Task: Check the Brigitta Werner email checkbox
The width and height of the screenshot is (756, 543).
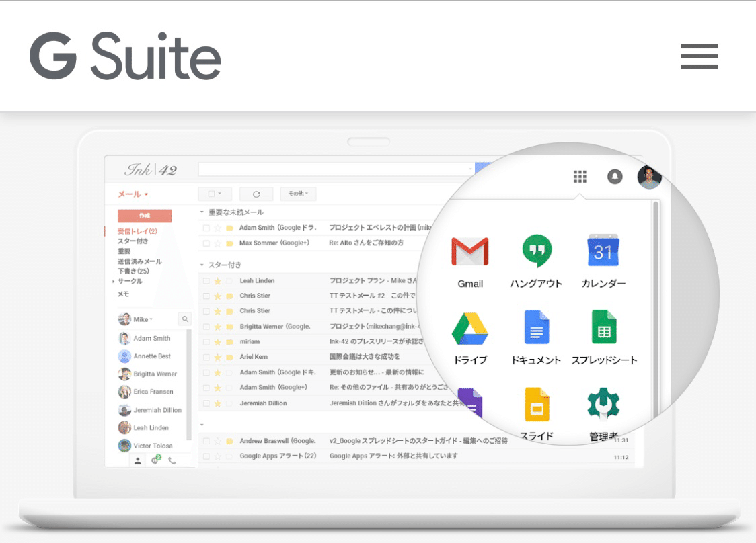Action: pyautogui.click(x=206, y=327)
